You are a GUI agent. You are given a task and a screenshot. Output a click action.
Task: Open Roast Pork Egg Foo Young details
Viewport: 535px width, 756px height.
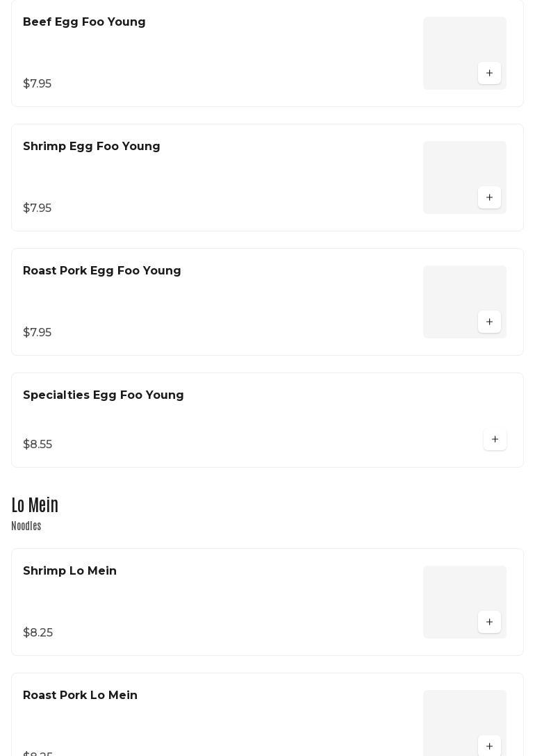pyautogui.click(x=102, y=271)
